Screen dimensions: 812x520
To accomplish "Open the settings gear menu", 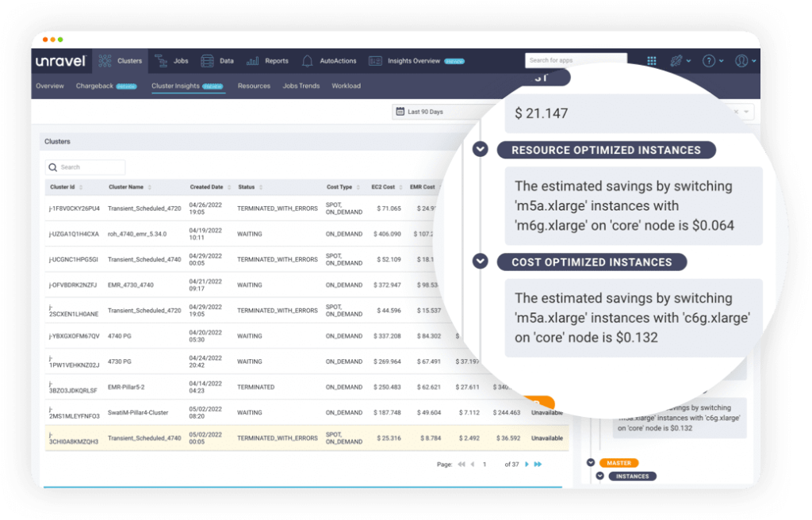I will coord(676,61).
